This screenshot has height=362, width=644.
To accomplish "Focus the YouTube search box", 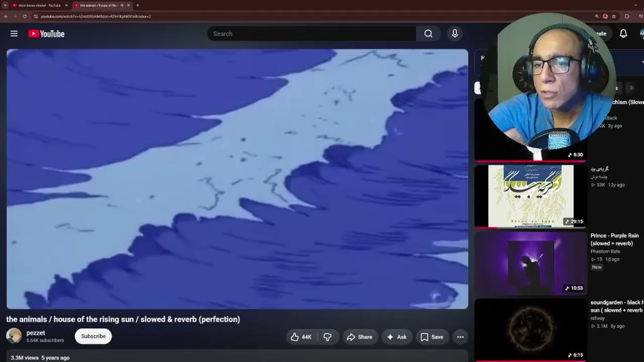I will point(312,34).
